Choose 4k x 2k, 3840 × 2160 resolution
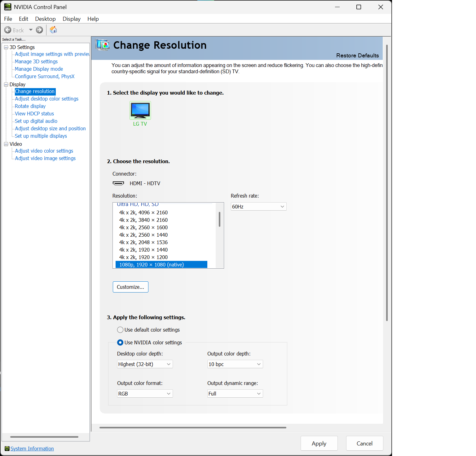The image size is (476, 456). tap(143, 220)
